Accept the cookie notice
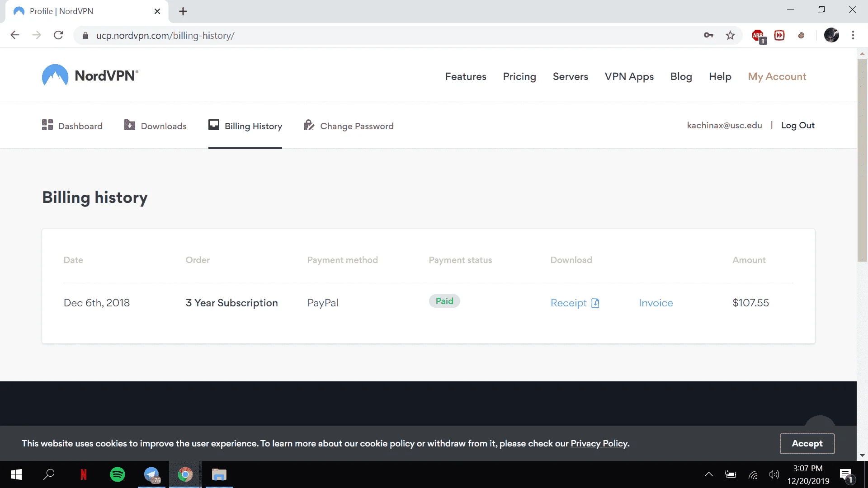Viewport: 868px width, 488px height. (807, 443)
